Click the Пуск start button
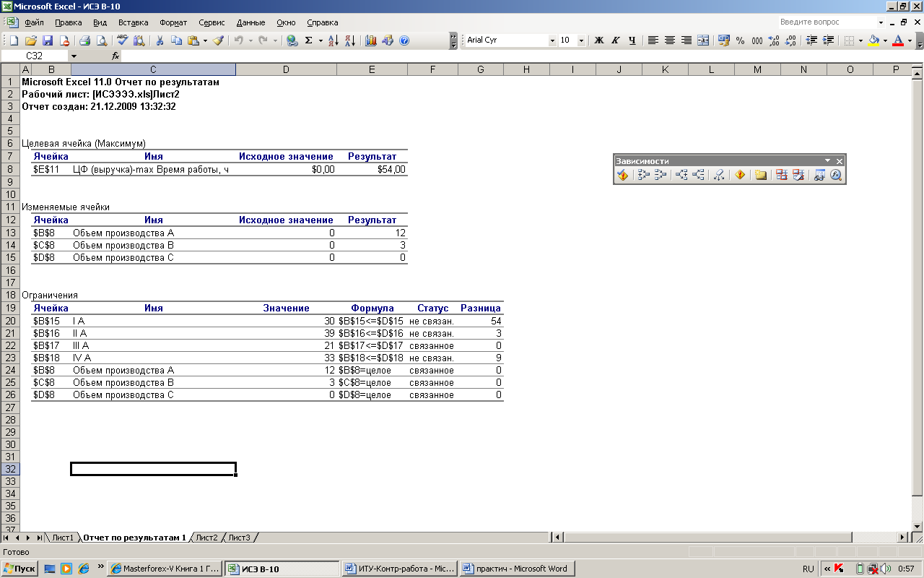 point(19,569)
